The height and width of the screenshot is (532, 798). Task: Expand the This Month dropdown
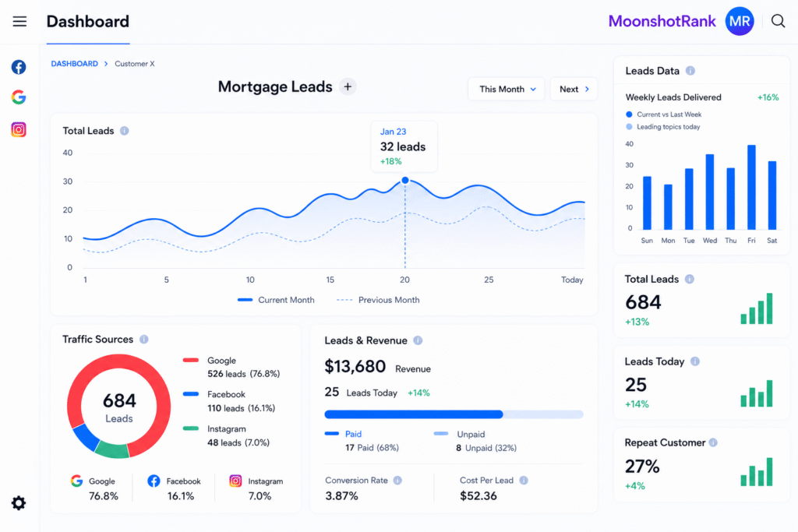coord(507,89)
